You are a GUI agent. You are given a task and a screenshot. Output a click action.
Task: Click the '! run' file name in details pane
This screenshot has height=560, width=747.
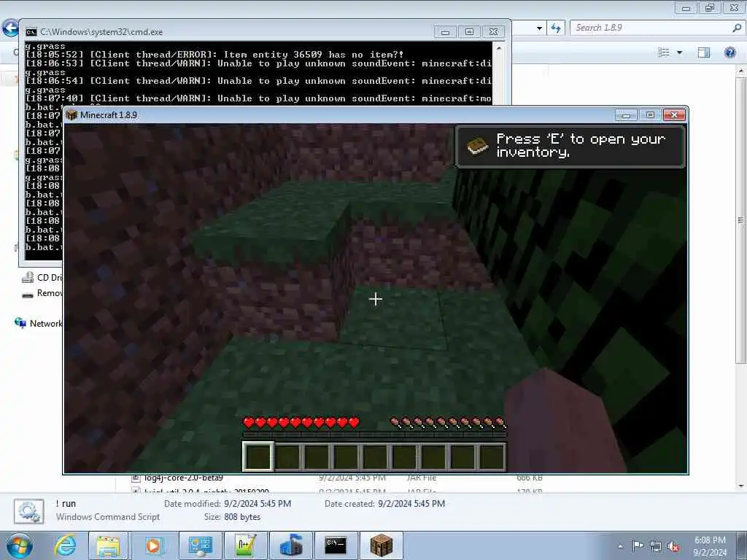coord(66,503)
